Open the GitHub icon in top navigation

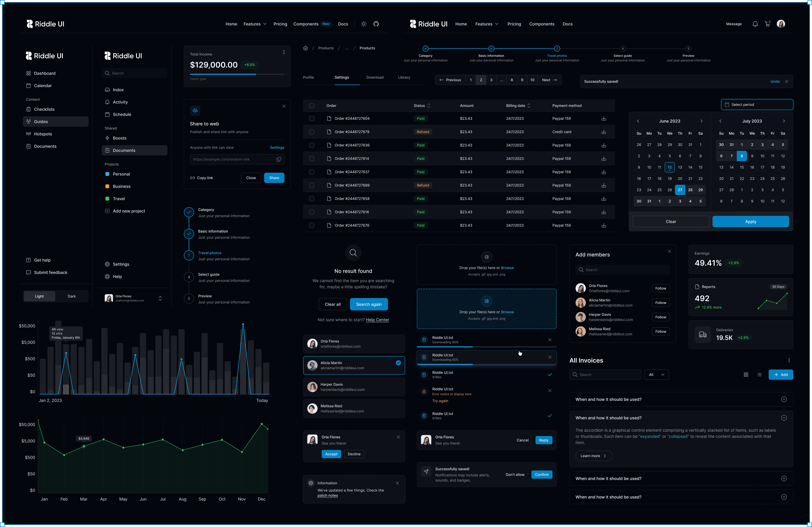376,24
